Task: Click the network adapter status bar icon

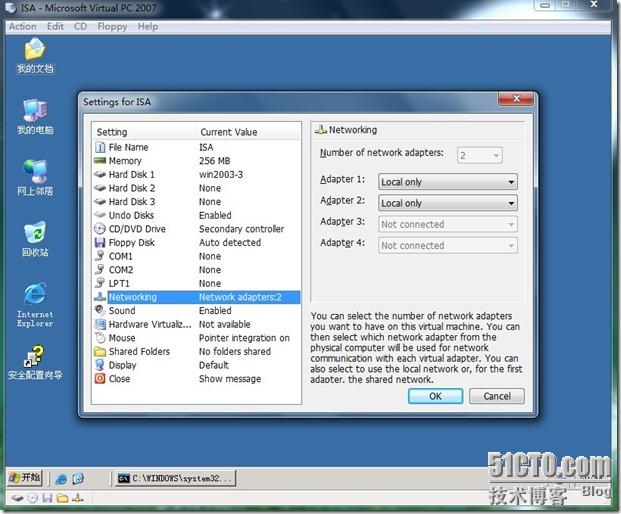Action: 78,498
